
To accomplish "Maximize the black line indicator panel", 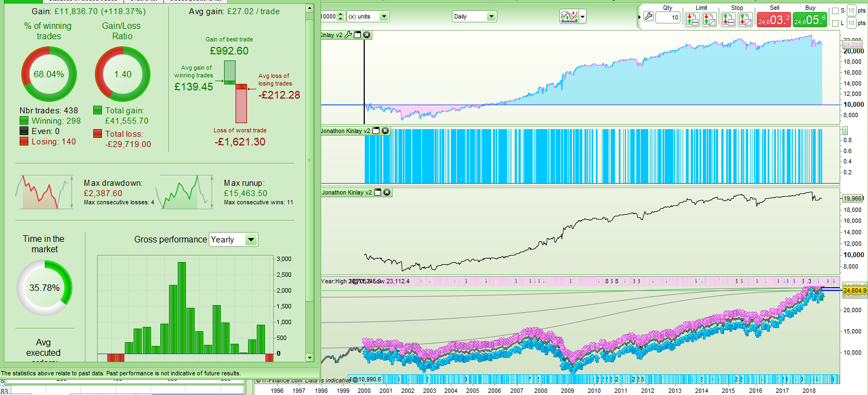I will tap(377, 192).
